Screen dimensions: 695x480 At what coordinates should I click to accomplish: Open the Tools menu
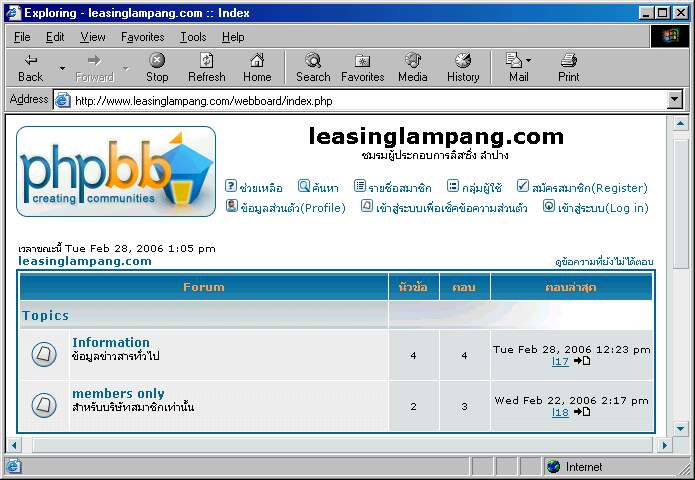coord(193,37)
